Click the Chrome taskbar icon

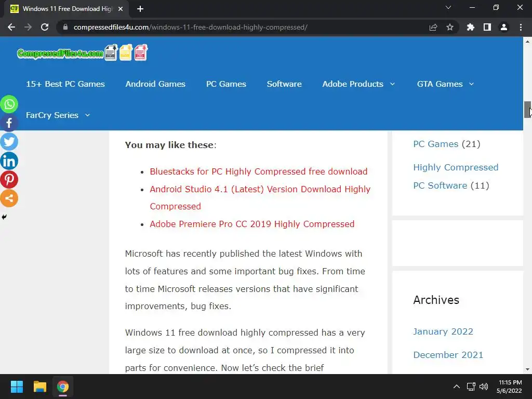coord(63,387)
